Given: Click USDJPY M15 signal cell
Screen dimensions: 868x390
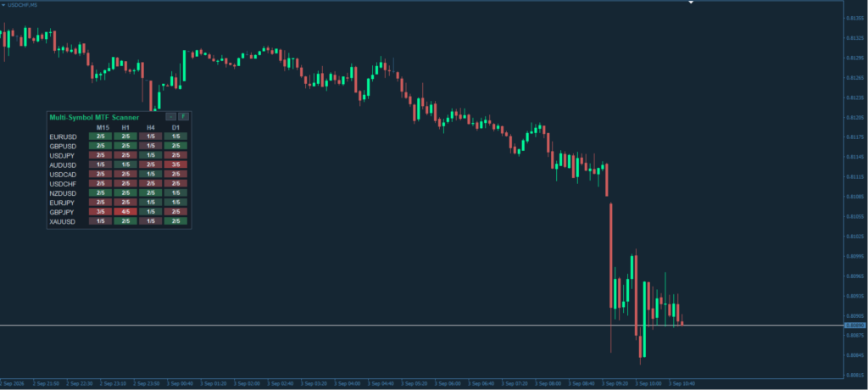Looking at the screenshot, I should [100, 155].
